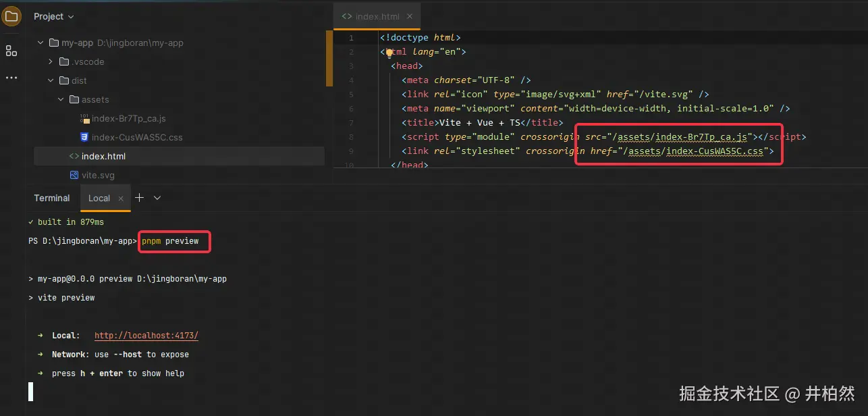Image resolution: width=868 pixels, height=416 pixels.
Task: Click the meta charset="UTF-8" line
Action: [x=466, y=80]
